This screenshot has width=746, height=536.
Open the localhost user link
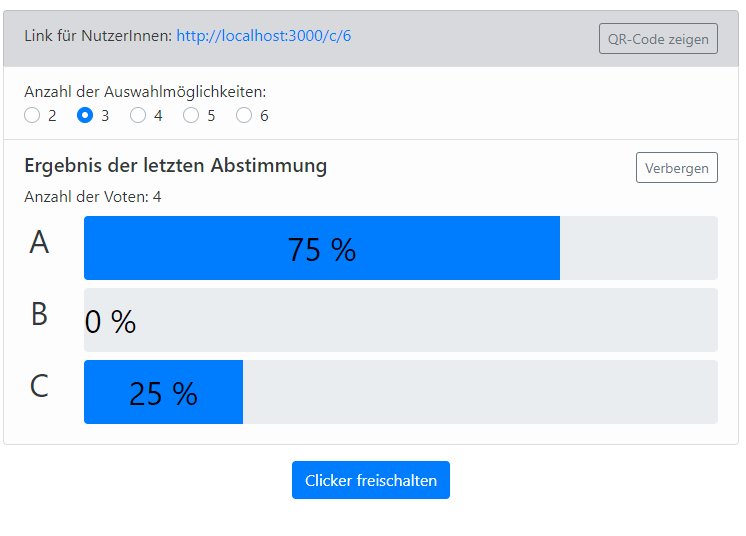click(x=263, y=36)
